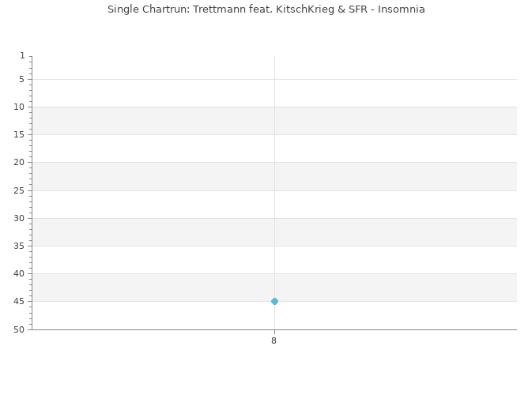Screen dimensions: 532x395
Task: Select the x-axis label 8
Action: click(274, 340)
